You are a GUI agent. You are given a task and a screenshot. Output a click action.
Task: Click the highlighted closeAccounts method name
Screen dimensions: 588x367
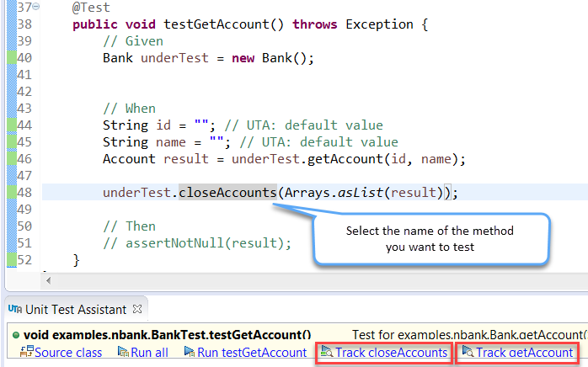click(x=227, y=193)
